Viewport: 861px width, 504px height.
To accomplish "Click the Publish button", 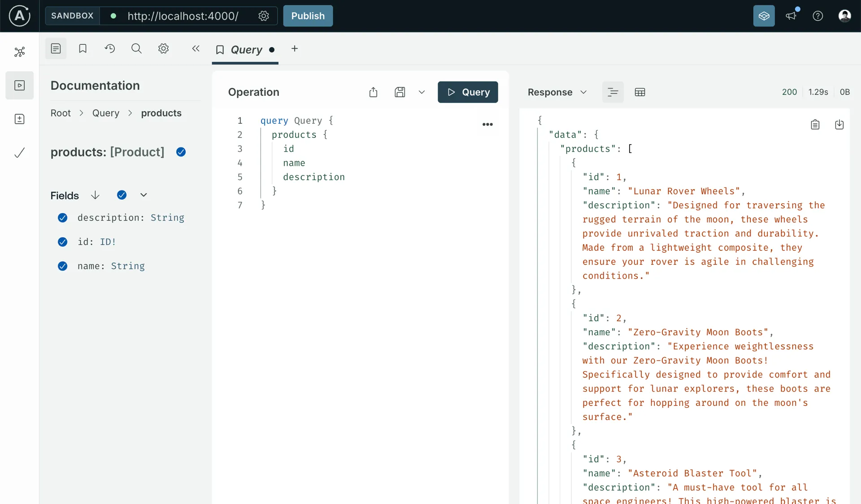I will coord(308,16).
